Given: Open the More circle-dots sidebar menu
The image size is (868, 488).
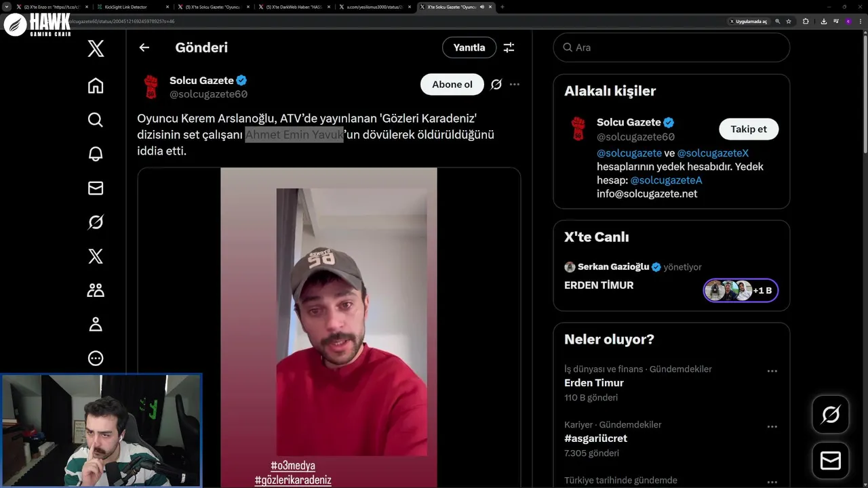Looking at the screenshot, I should (96, 358).
